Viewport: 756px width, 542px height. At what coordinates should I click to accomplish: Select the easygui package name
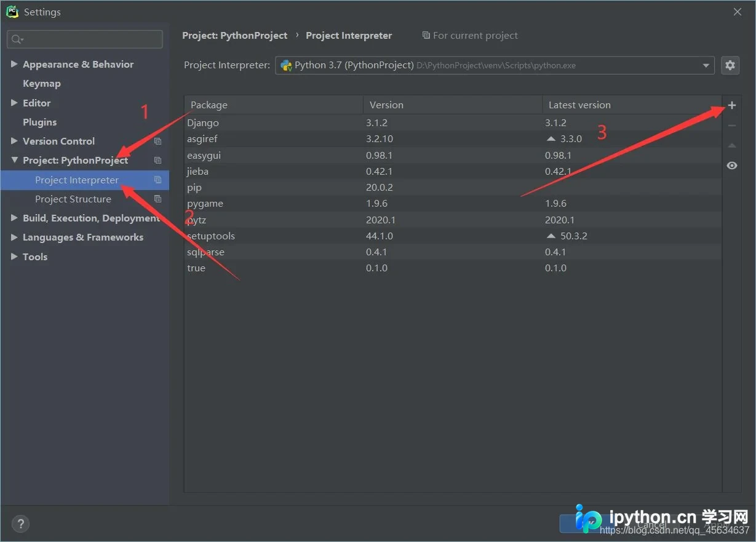coord(204,156)
